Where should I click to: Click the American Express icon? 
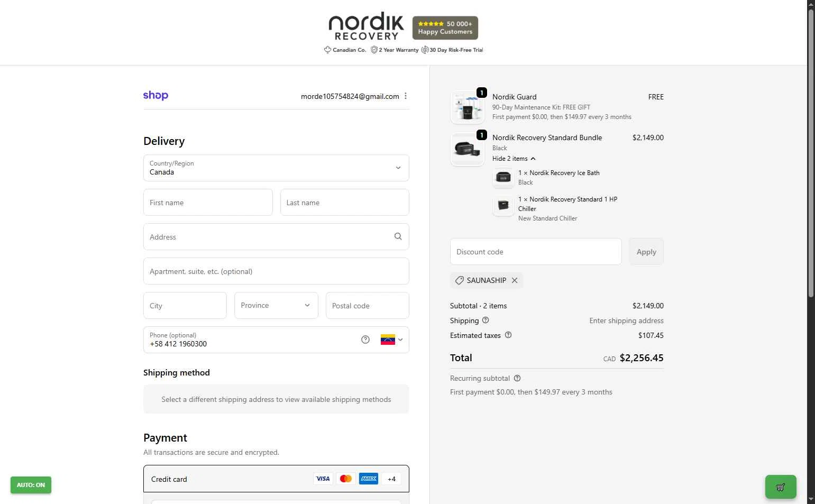click(369, 479)
